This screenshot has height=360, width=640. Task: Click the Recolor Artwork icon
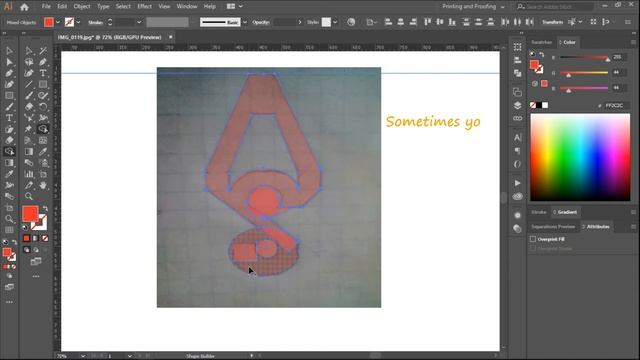pos(351,22)
